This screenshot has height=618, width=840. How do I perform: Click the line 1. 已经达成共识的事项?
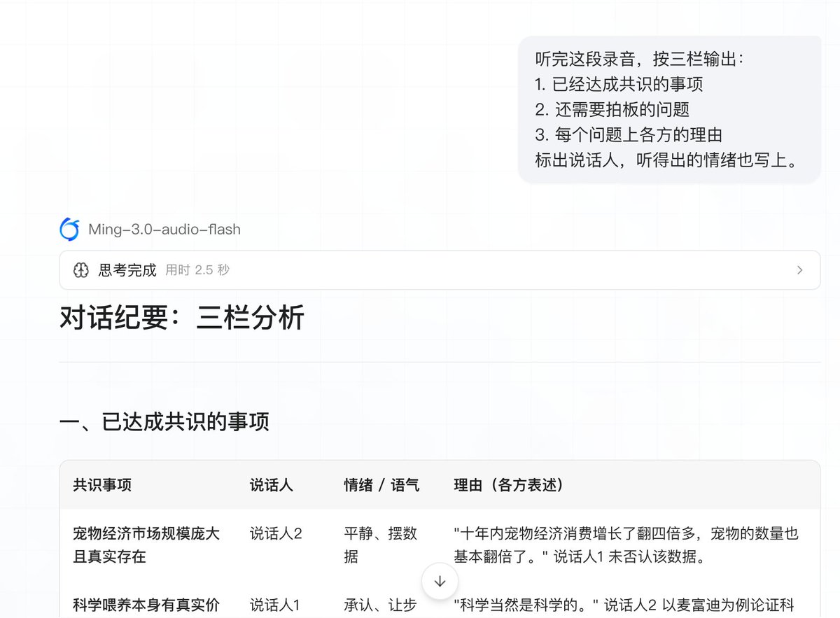[x=619, y=84]
